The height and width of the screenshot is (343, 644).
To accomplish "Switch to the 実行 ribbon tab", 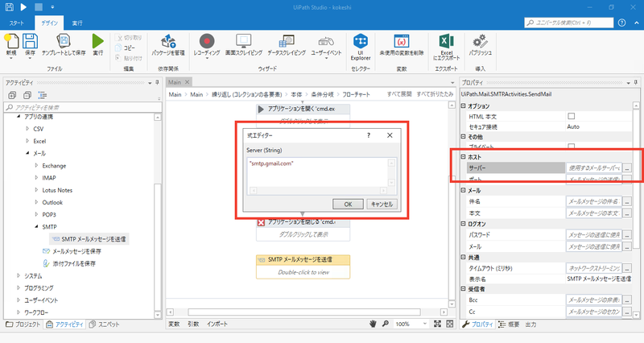I will (x=77, y=23).
